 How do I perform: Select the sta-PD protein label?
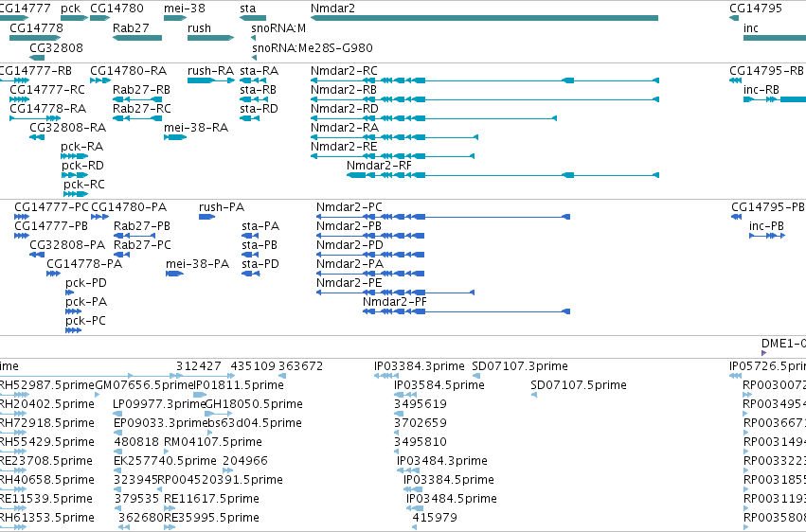tap(260, 264)
